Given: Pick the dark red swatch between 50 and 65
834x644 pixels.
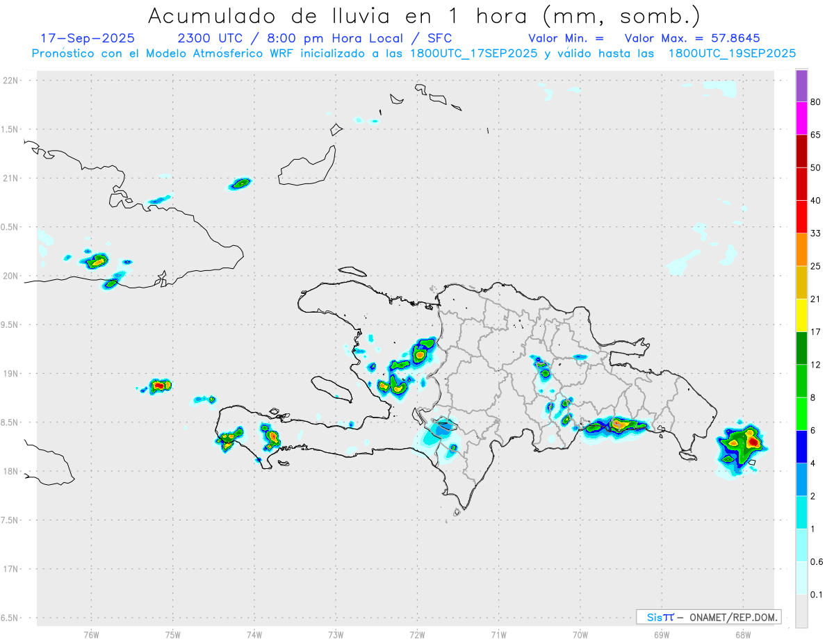Looking at the screenshot, I should coord(801,151).
